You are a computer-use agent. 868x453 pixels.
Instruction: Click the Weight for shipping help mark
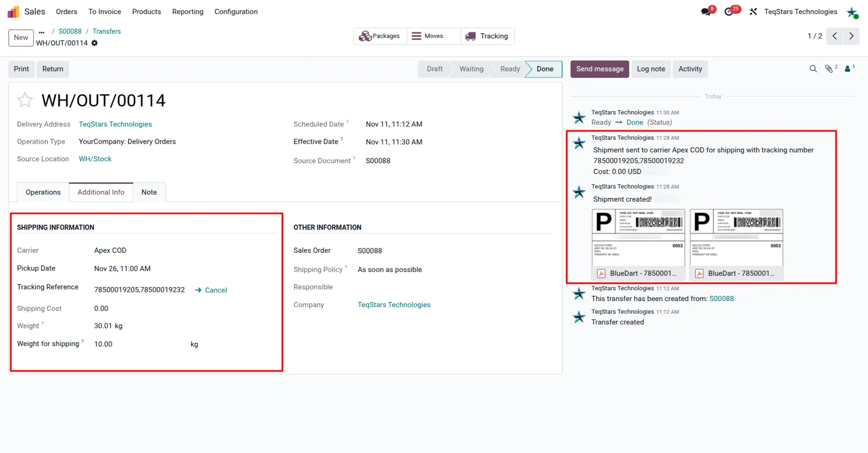pyautogui.click(x=82, y=341)
